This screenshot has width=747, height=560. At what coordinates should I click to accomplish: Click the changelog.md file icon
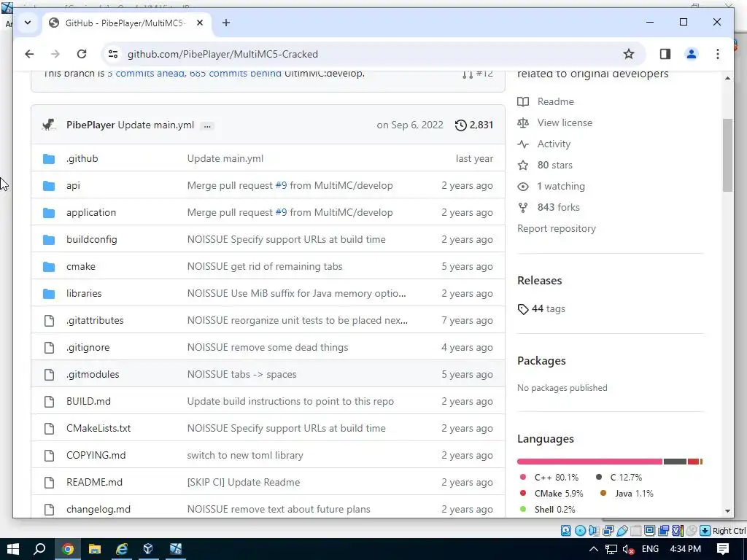49,510
